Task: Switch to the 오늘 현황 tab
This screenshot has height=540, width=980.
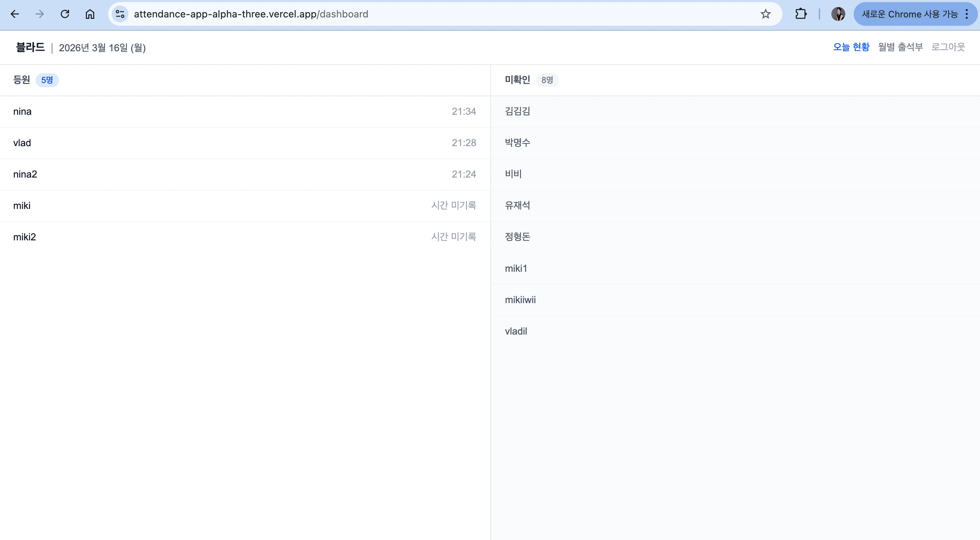Action: [851, 47]
